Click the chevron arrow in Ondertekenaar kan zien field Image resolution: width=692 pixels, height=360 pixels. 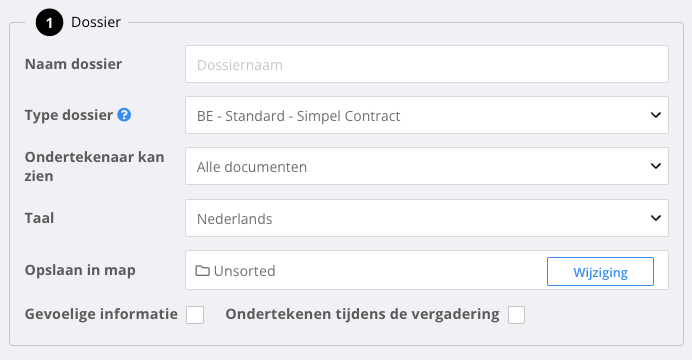tap(656, 166)
